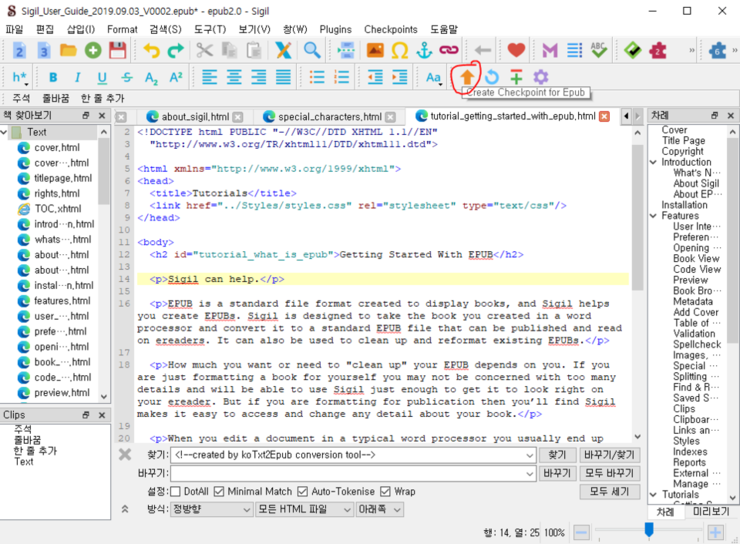The width and height of the screenshot is (740, 544).
Task: Open the Format menu
Action: coord(122,29)
